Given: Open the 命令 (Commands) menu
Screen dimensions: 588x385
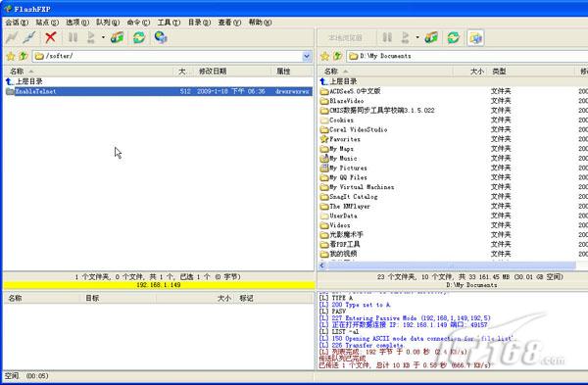Looking at the screenshot, I should click(x=138, y=23).
